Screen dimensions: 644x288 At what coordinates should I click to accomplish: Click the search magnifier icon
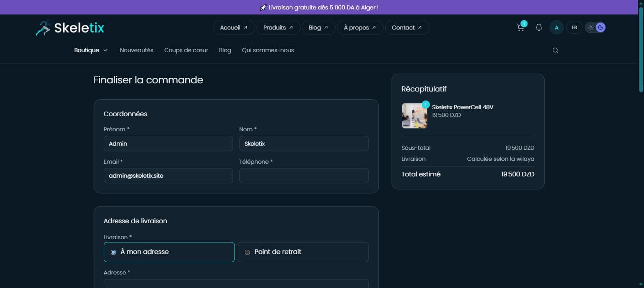555,50
